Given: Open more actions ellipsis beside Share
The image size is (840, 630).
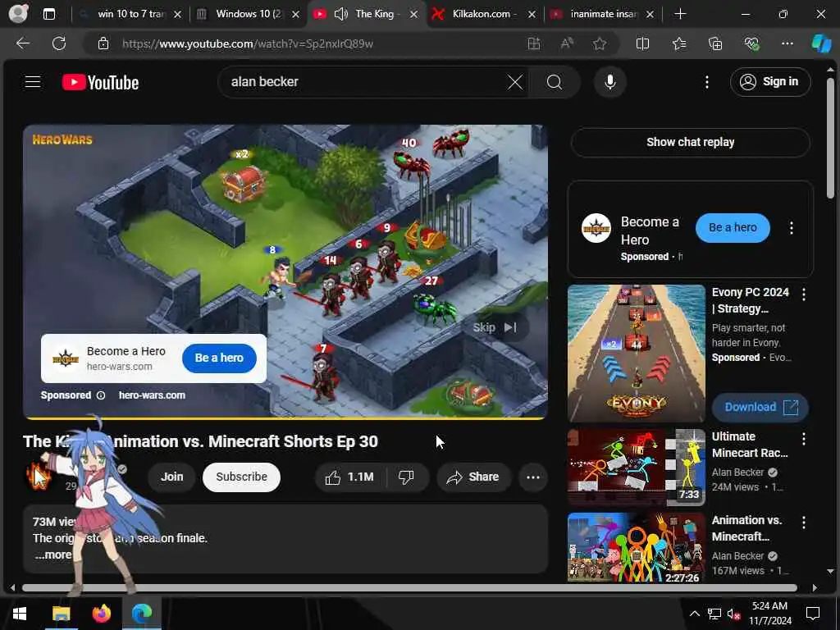Looking at the screenshot, I should tap(532, 477).
